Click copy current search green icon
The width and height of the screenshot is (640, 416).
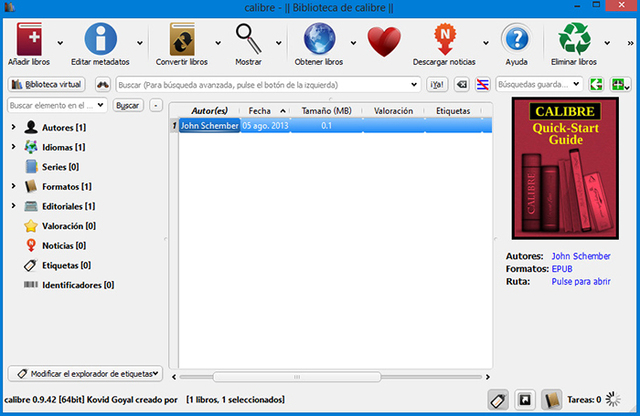[x=597, y=85]
